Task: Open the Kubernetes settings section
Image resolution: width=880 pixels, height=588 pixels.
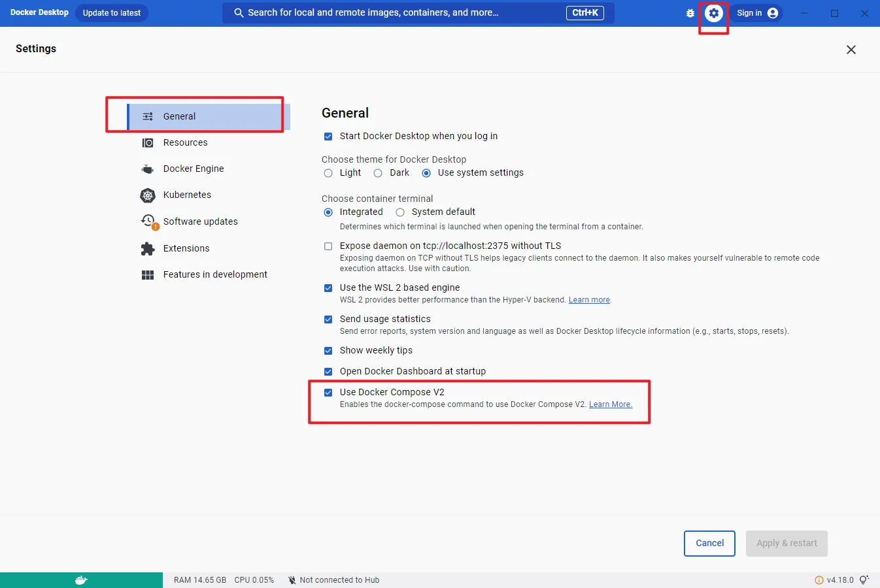Action: pyautogui.click(x=209, y=195)
